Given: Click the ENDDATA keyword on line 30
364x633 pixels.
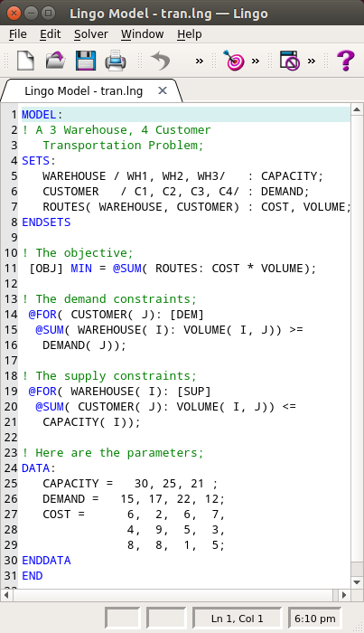Looking at the screenshot, I should click(x=46, y=560).
